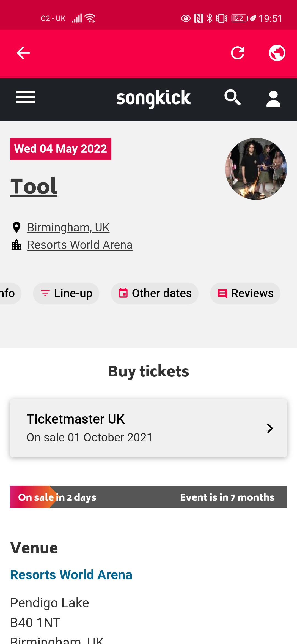Screen dimensions: 297x644
Task: Open the Resorts World Arena venue link
Action: pyautogui.click(x=80, y=244)
